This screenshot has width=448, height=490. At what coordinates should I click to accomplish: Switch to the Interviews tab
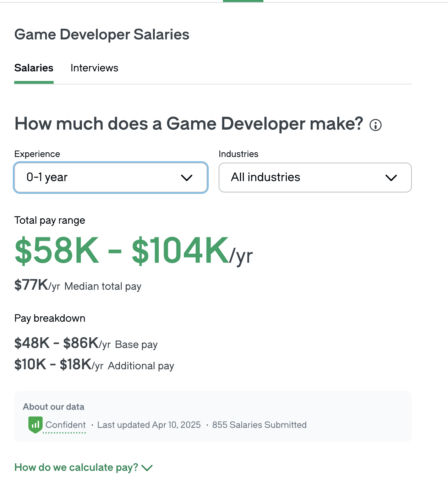(x=94, y=68)
